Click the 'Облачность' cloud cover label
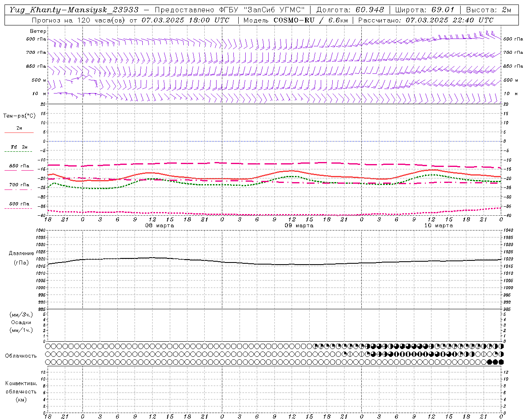This screenshot has height=420, width=525. 21,356
